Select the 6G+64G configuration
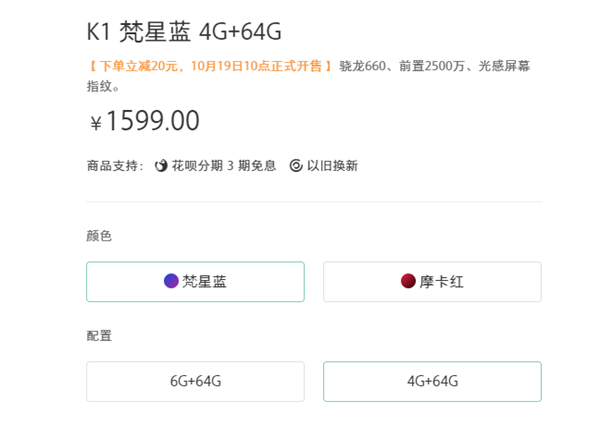Viewport: 600px width, 425px height. pos(195,381)
